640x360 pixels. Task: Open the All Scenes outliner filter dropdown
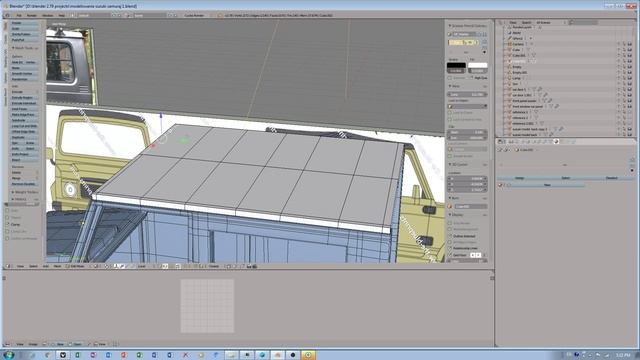tap(550, 22)
